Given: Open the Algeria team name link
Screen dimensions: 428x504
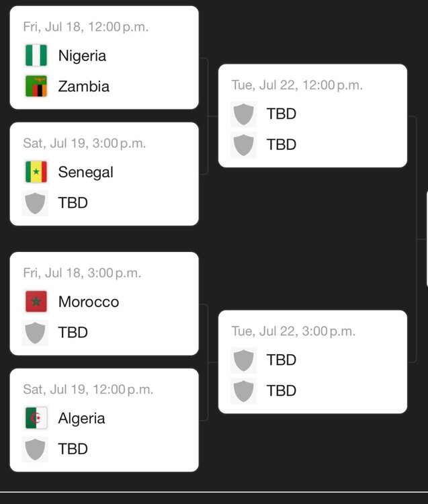Looking at the screenshot, I should pos(81,418).
